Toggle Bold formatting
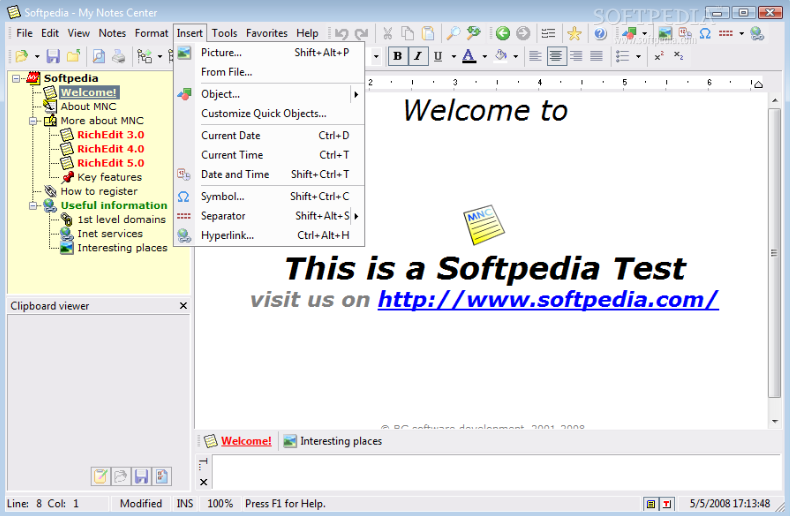Viewport: 790px width, 516px height. pos(398,56)
